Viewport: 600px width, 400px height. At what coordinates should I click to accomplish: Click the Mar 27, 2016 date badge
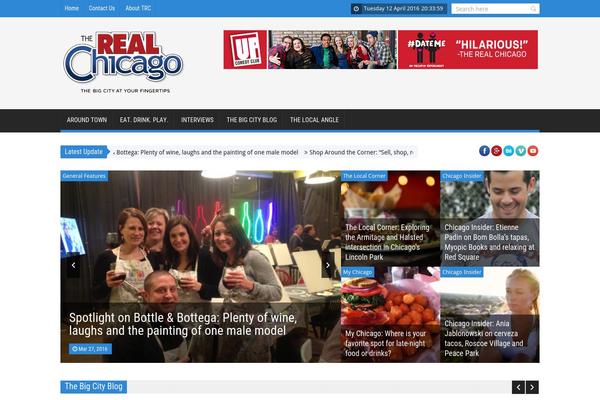coord(90,349)
